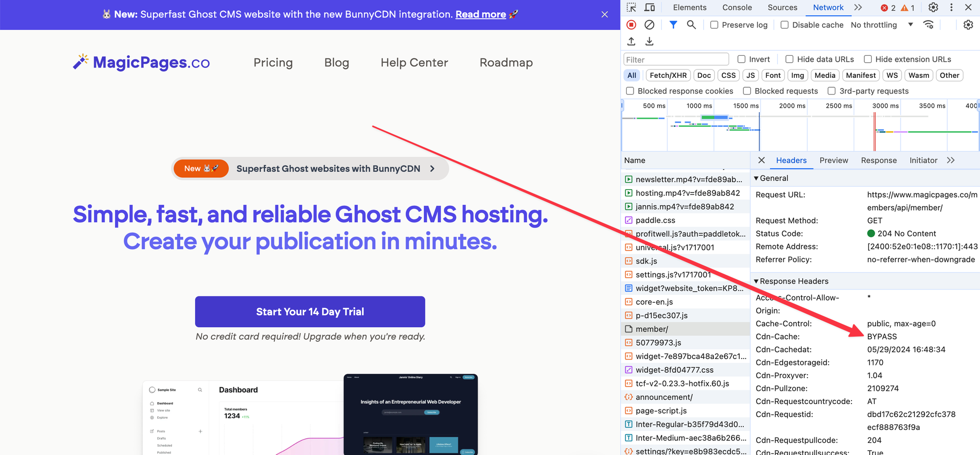Filter requests by JS type
980x455 pixels.
coord(751,75)
